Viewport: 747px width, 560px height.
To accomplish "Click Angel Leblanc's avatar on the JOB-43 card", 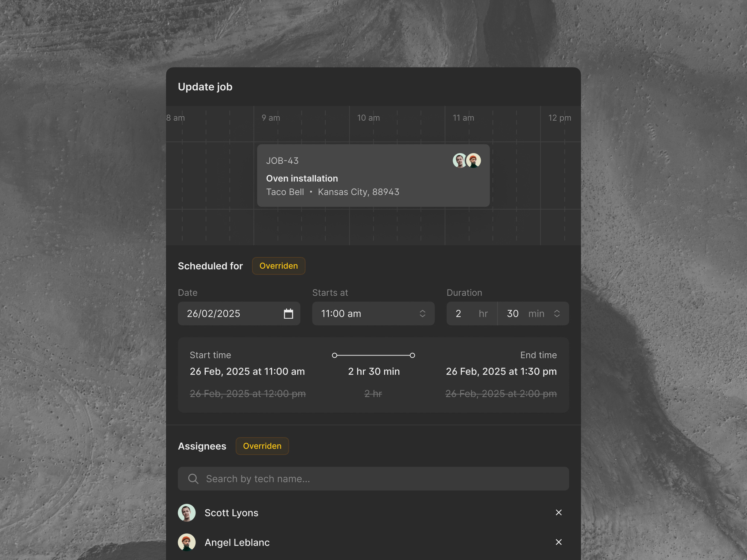I will coord(474,160).
